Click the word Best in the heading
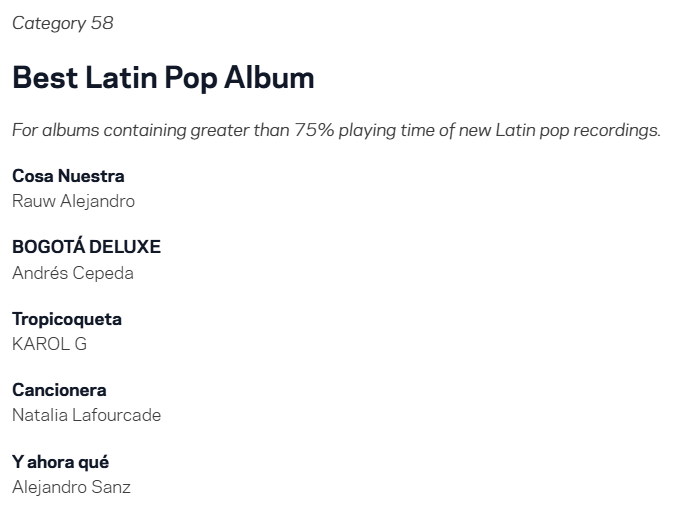The height and width of the screenshot is (511, 686). (45, 78)
